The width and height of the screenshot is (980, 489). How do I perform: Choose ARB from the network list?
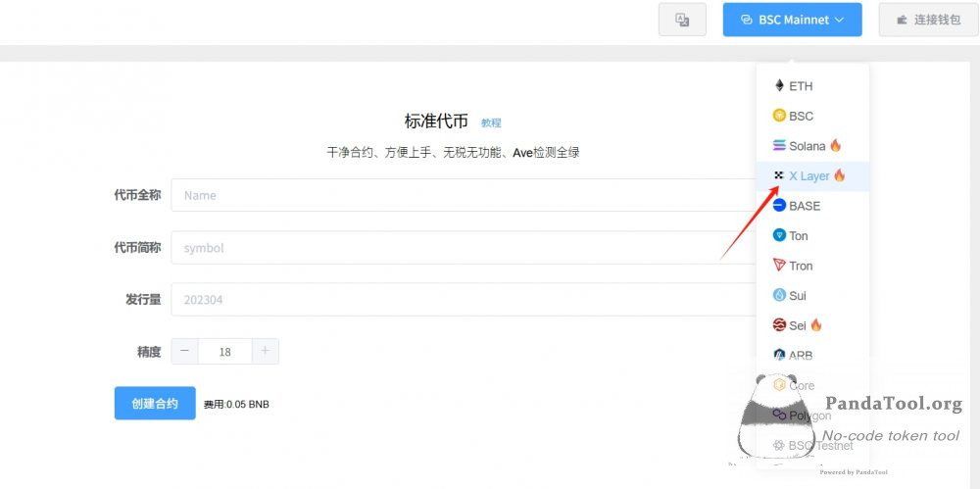point(812,356)
